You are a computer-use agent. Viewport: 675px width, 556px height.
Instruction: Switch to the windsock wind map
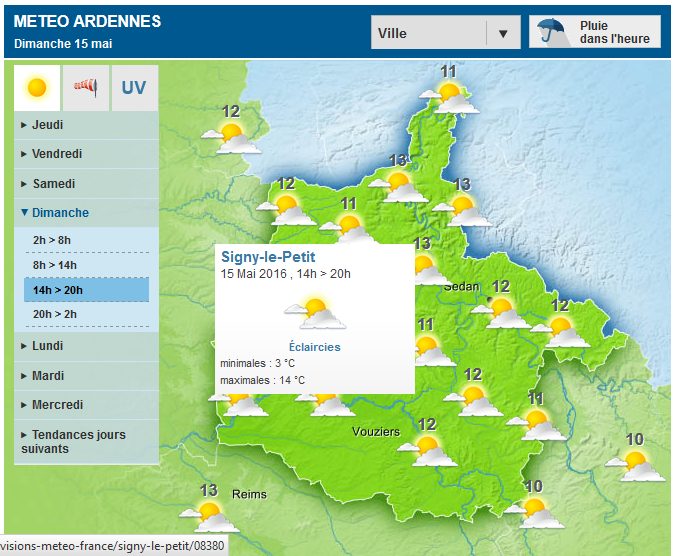(86, 88)
